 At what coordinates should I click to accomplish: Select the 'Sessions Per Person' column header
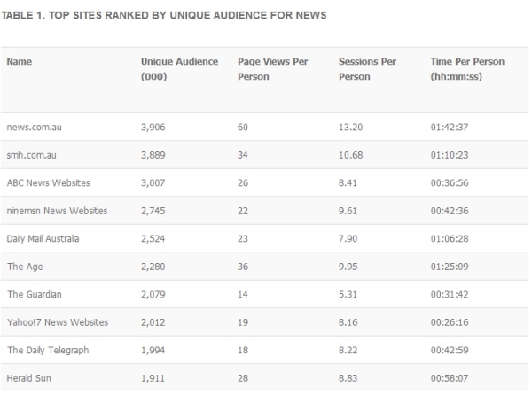pyautogui.click(x=367, y=69)
